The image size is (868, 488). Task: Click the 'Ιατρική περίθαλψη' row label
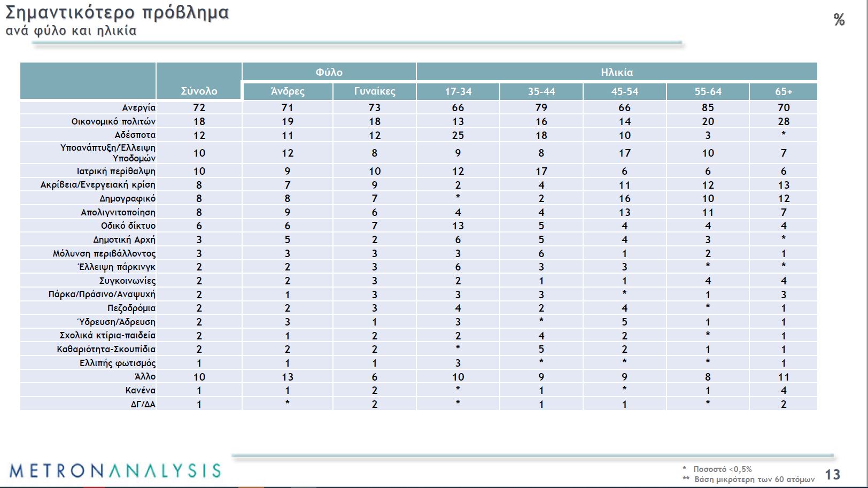116,171
